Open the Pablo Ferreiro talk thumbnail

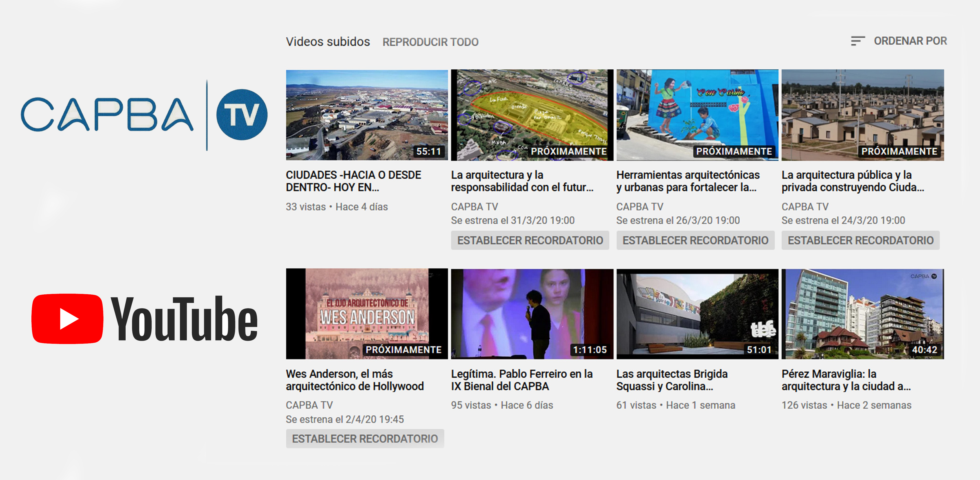pos(532,314)
